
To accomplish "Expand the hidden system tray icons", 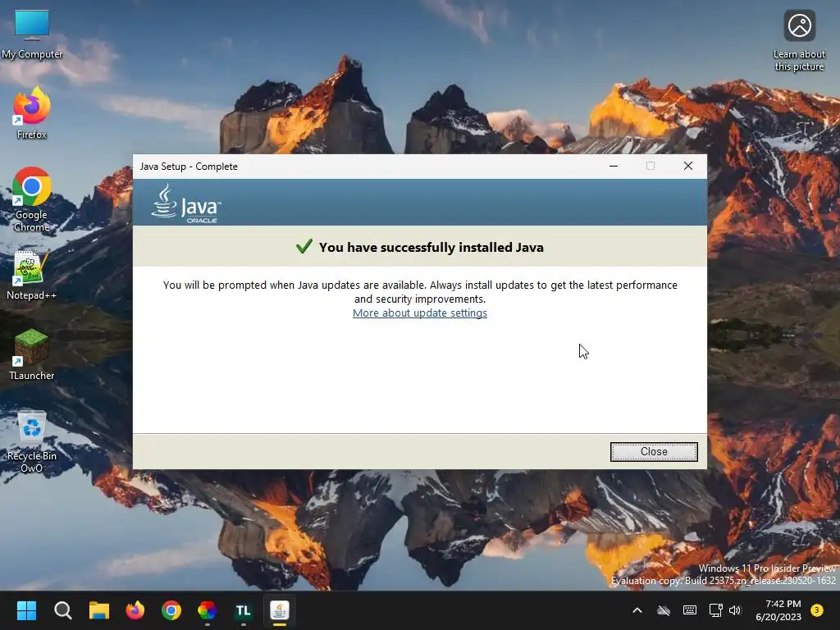I will tap(637, 610).
